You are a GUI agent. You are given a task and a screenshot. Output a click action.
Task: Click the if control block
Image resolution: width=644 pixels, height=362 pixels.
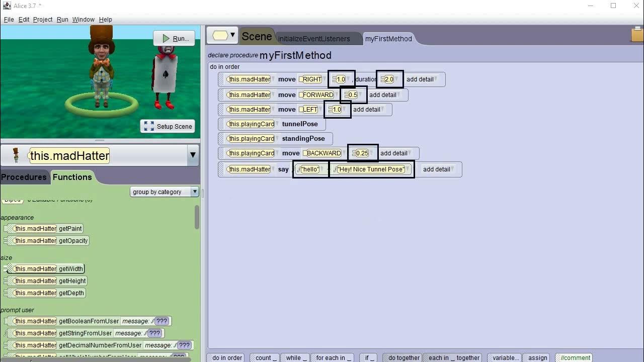tap(369, 358)
